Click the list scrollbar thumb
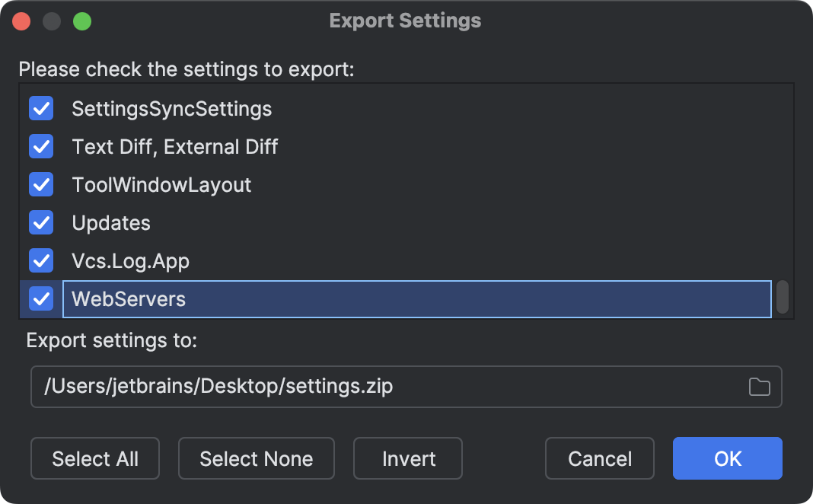 [782, 297]
